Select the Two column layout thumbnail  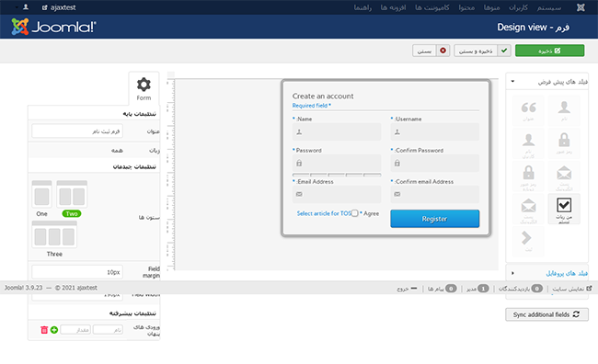[x=72, y=194]
